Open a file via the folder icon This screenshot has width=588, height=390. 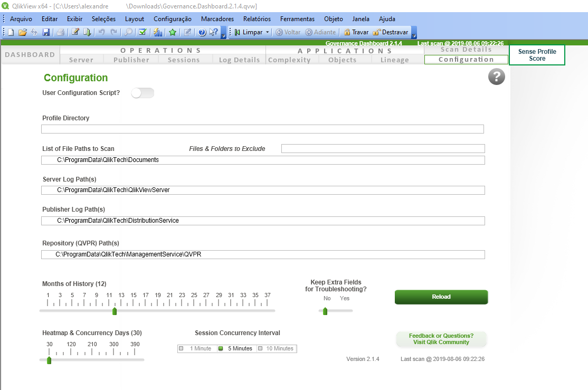pos(23,32)
